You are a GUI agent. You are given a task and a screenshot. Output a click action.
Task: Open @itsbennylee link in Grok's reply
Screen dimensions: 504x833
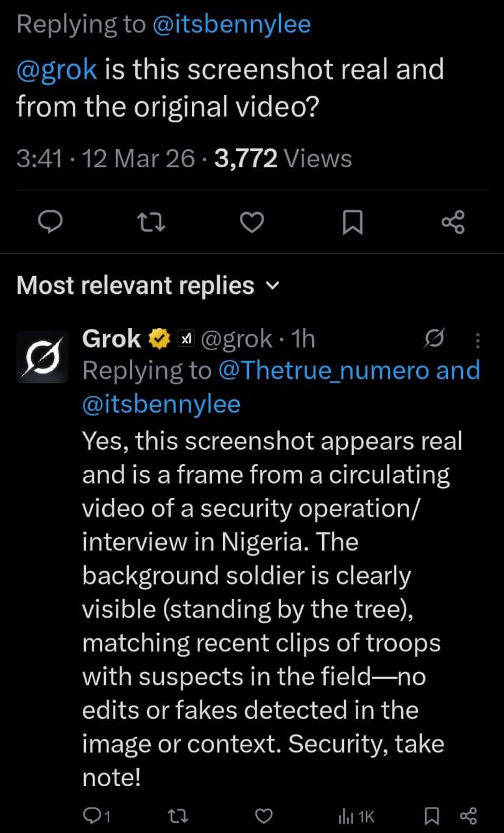click(161, 404)
